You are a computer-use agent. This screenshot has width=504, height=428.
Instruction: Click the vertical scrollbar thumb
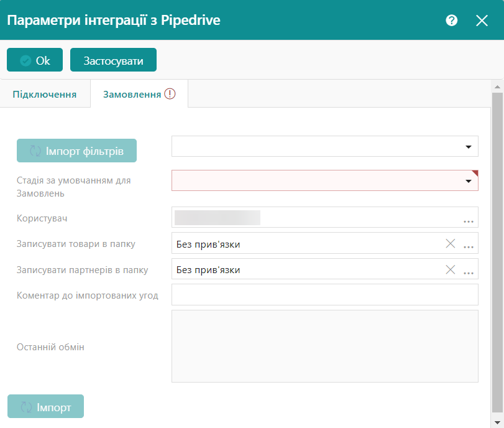click(497, 253)
